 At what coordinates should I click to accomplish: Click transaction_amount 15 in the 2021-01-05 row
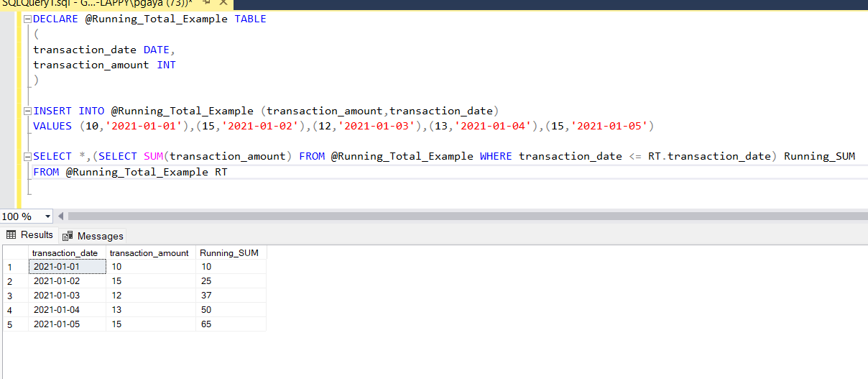pyautogui.click(x=152, y=324)
